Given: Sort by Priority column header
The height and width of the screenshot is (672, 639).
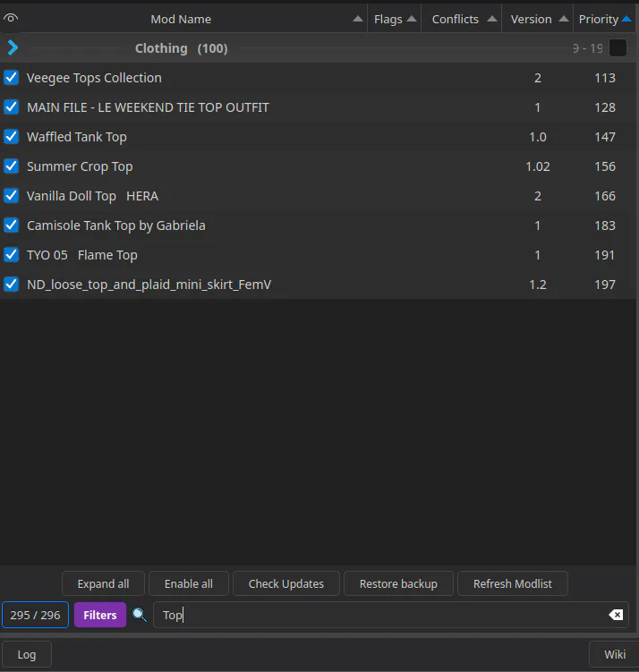Looking at the screenshot, I should pyautogui.click(x=605, y=19).
